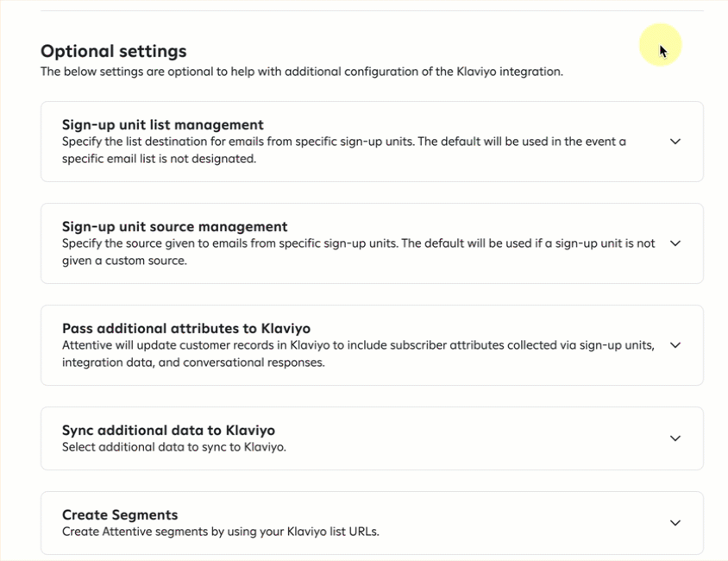The image size is (728, 561).
Task: Open Pass additional attributes chevron arrow
Action: (x=675, y=345)
